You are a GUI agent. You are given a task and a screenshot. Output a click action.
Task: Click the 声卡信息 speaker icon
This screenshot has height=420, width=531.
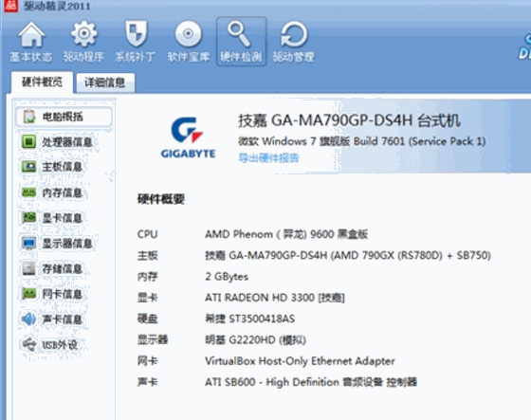pyautogui.click(x=28, y=320)
